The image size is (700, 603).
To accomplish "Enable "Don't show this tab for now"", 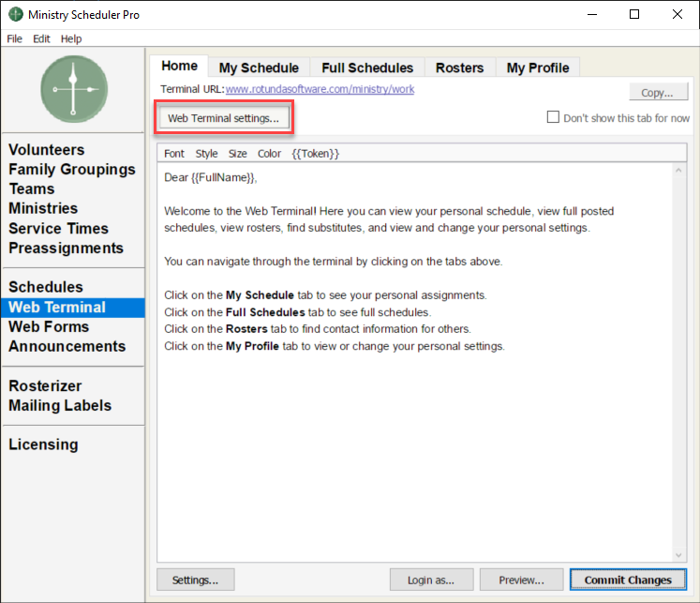I will click(x=554, y=118).
